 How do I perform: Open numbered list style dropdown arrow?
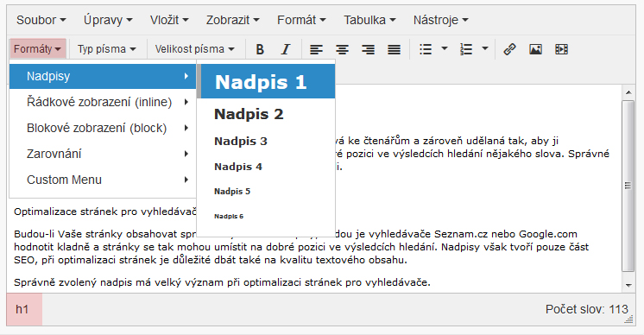484,49
